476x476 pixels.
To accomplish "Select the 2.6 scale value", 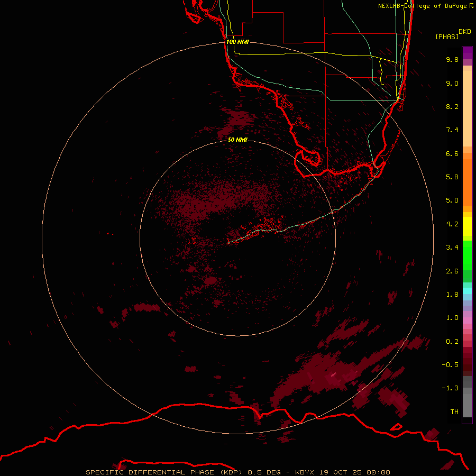I will (452, 271).
